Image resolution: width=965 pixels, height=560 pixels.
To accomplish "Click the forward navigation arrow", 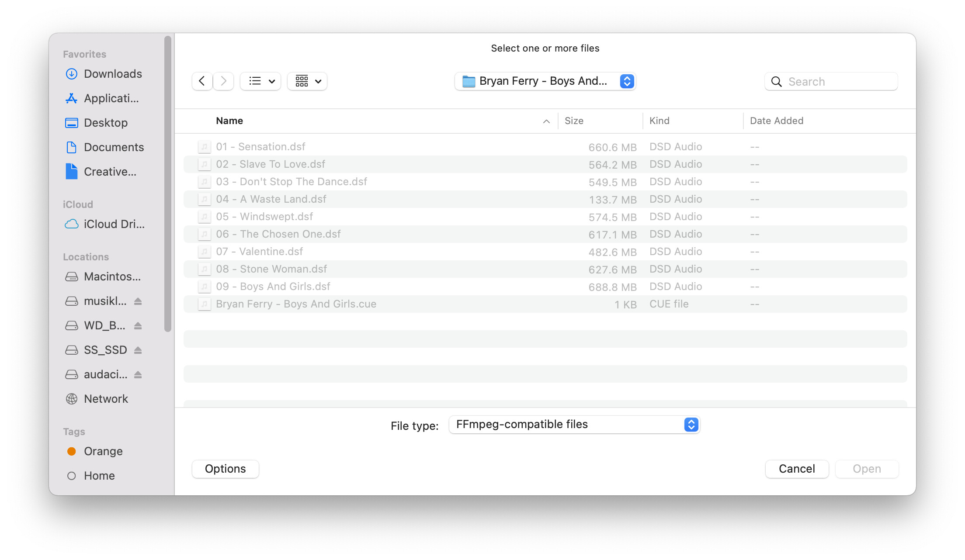I will tap(223, 81).
